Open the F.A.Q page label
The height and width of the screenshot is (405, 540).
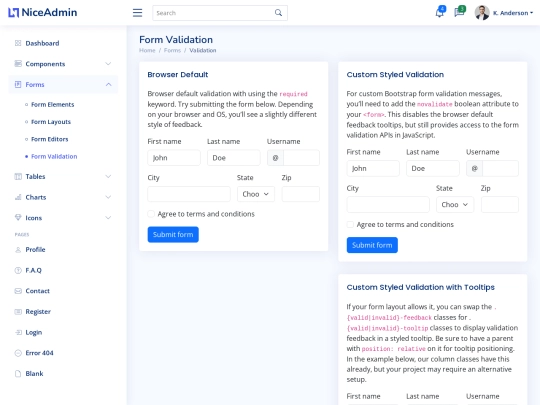coord(33,270)
